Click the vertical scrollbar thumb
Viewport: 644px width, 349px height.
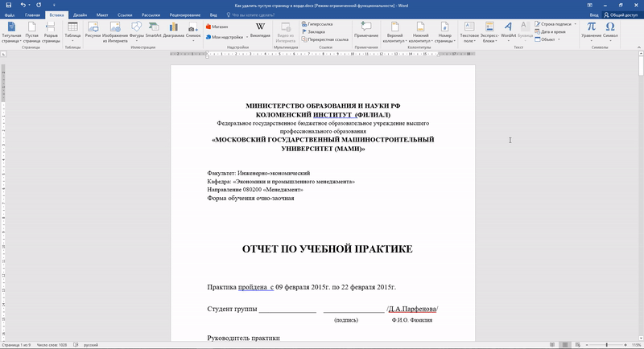pos(641,67)
